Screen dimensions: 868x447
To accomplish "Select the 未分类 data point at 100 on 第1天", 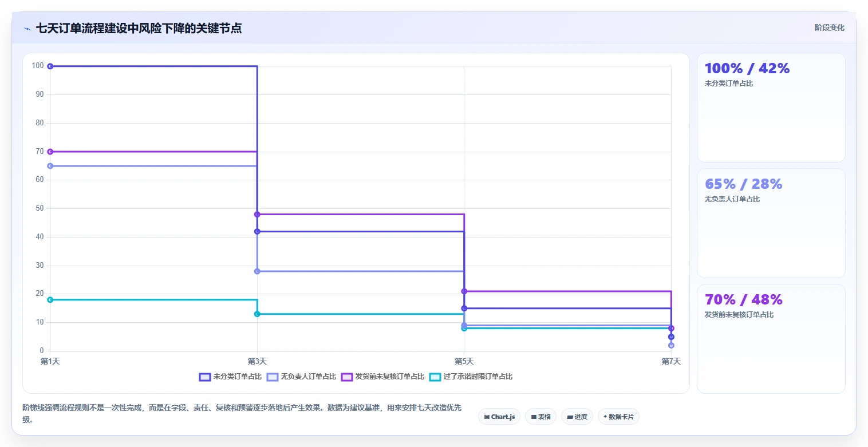I will coord(50,66).
